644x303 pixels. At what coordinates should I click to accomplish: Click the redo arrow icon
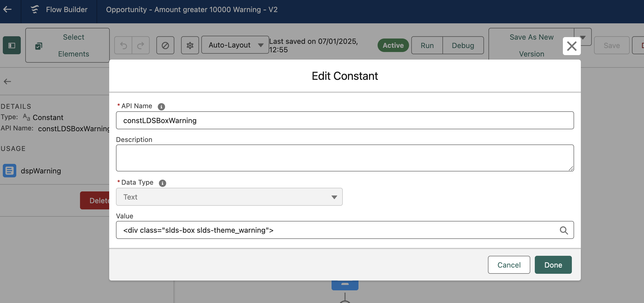click(x=141, y=45)
